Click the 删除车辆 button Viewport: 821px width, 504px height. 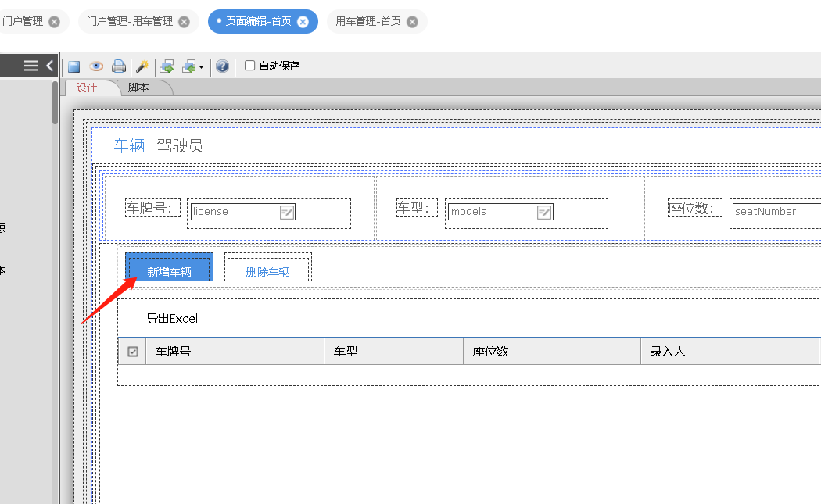[x=268, y=267]
